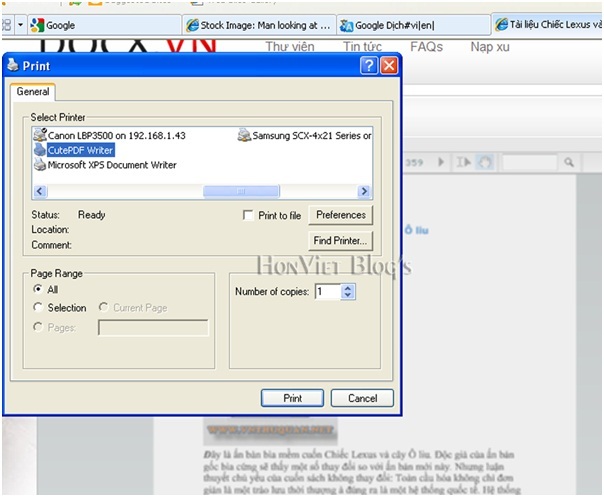Select the CutePDF Writer printer icon
This screenshot has height=497, width=604.
40,149
